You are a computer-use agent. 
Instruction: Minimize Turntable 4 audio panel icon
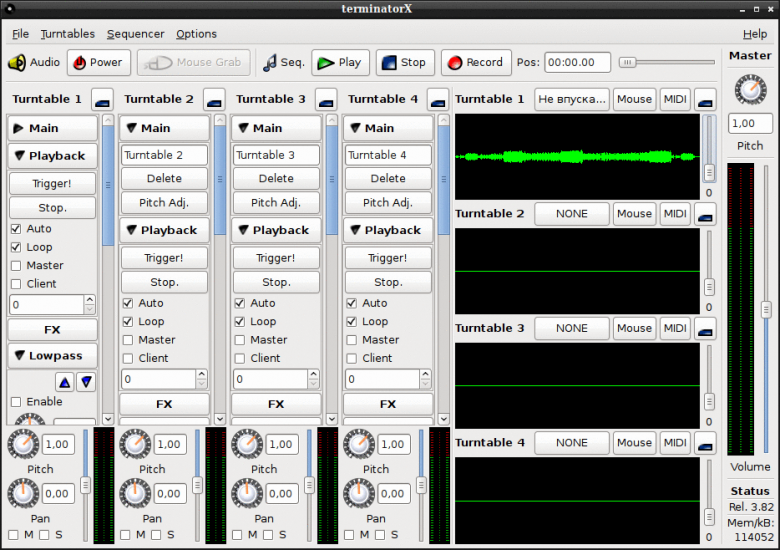click(x=705, y=443)
